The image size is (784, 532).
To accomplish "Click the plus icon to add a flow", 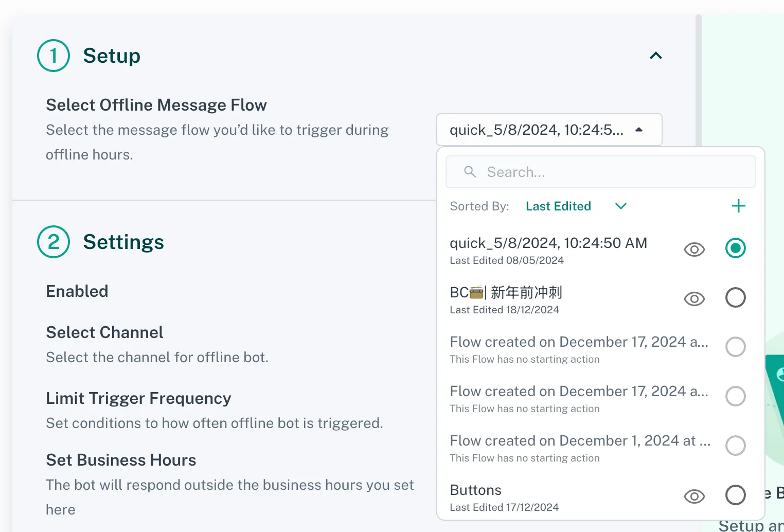I will click(738, 206).
